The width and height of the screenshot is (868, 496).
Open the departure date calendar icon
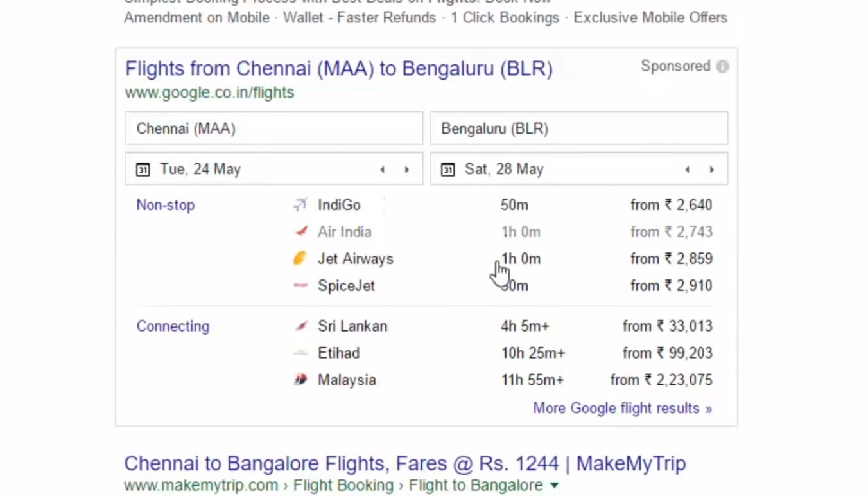pyautogui.click(x=143, y=170)
